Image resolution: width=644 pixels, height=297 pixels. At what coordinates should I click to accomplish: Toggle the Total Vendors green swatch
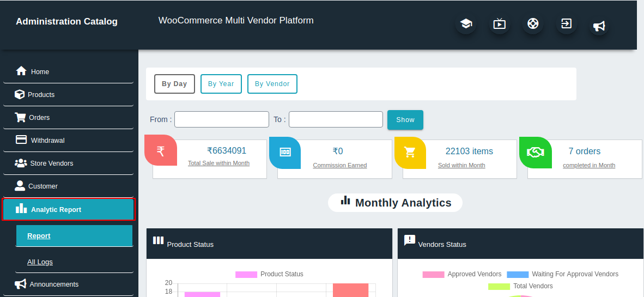click(x=499, y=286)
